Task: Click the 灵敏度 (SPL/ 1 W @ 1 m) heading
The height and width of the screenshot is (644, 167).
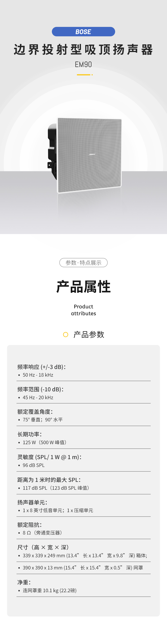Action: [50, 457]
